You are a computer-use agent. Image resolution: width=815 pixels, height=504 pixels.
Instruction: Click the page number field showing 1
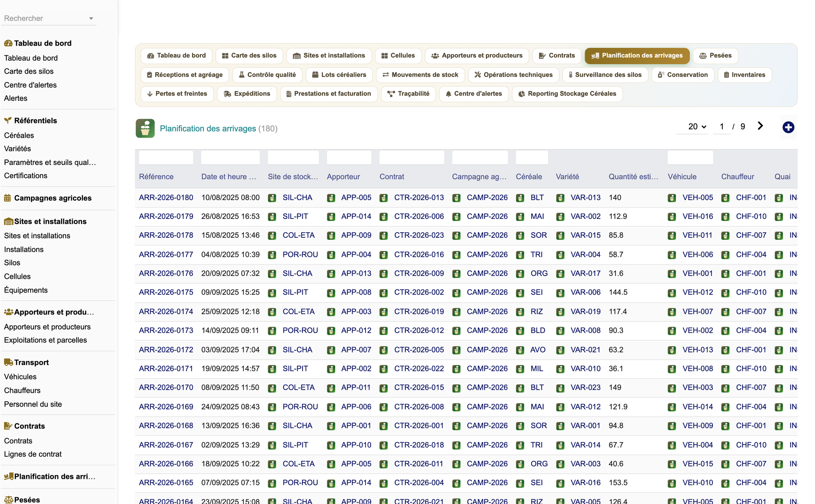[722, 126]
